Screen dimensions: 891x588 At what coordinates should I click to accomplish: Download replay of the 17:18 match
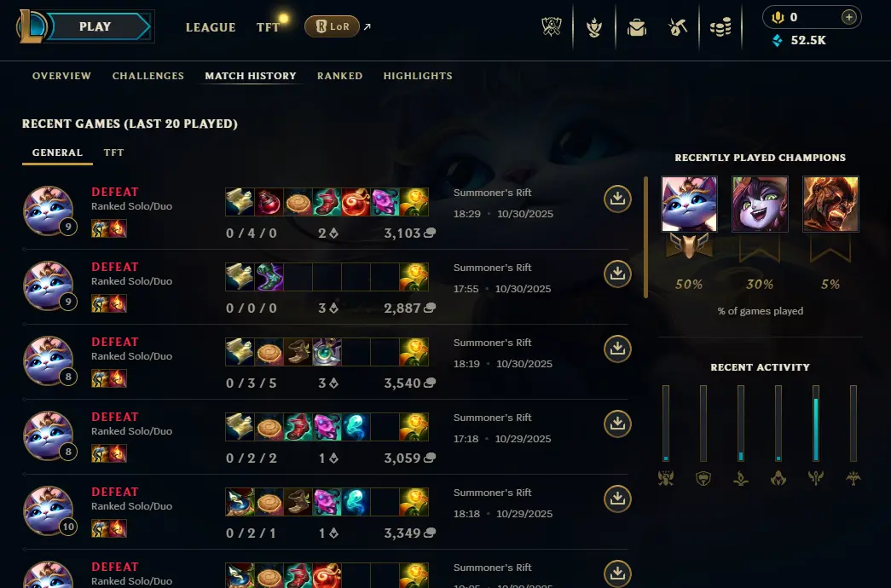617,424
